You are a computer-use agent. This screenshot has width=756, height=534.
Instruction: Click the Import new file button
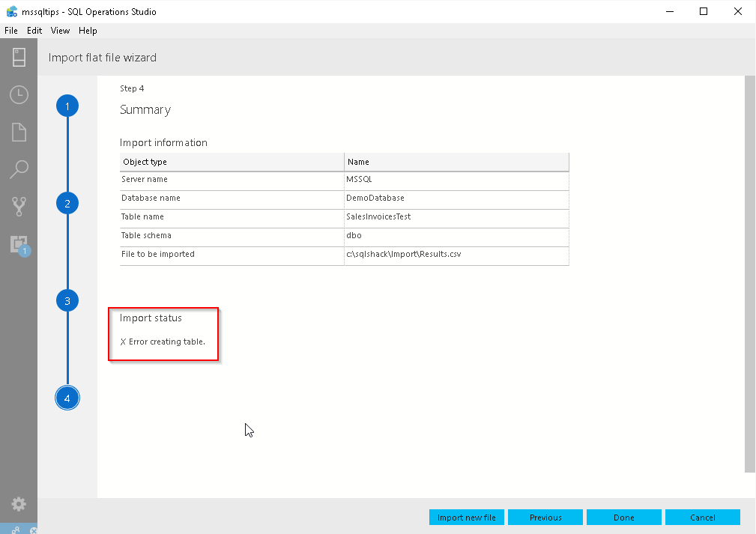click(x=467, y=518)
